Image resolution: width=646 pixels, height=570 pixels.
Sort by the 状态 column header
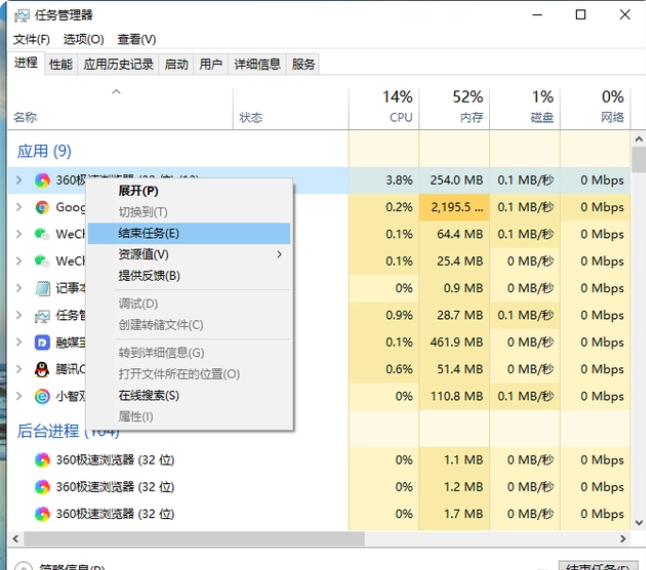coord(291,108)
